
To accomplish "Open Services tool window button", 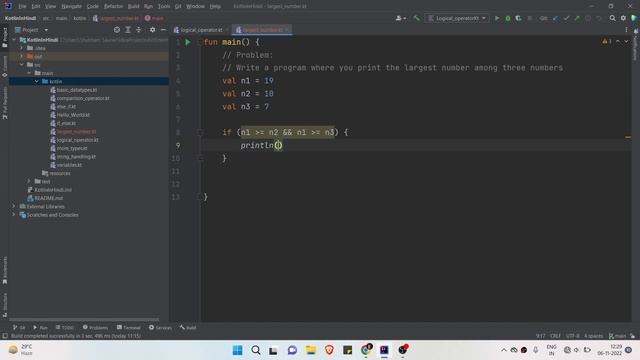I will [x=160, y=327].
